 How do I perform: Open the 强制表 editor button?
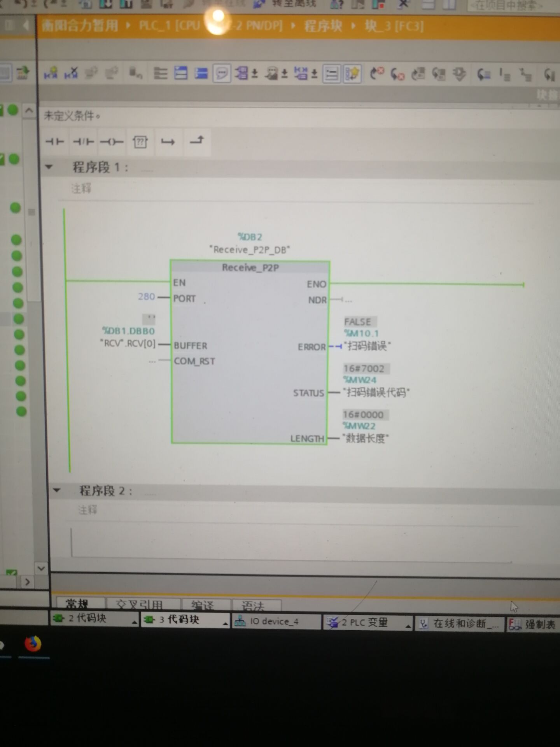[x=532, y=624]
